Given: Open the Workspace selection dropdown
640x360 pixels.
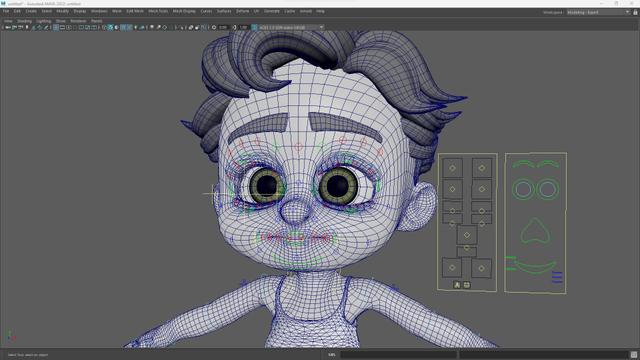Looking at the screenshot, I should point(598,12).
